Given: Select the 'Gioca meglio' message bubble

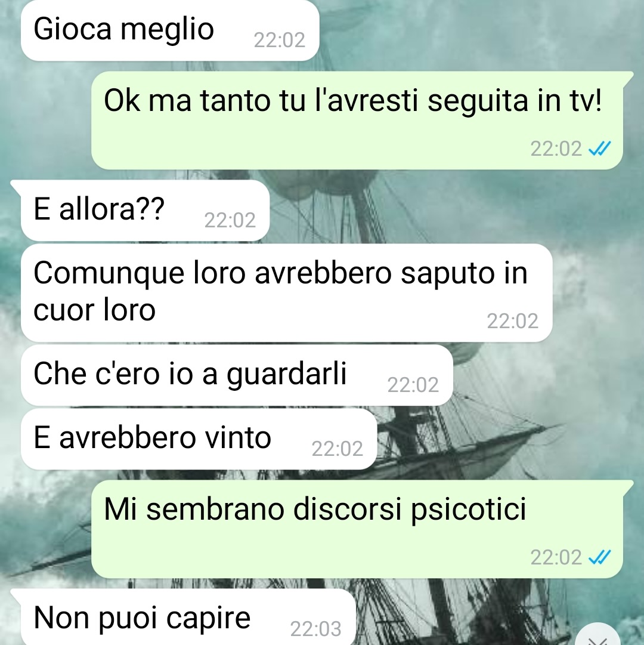Looking at the screenshot, I should click(170, 30).
